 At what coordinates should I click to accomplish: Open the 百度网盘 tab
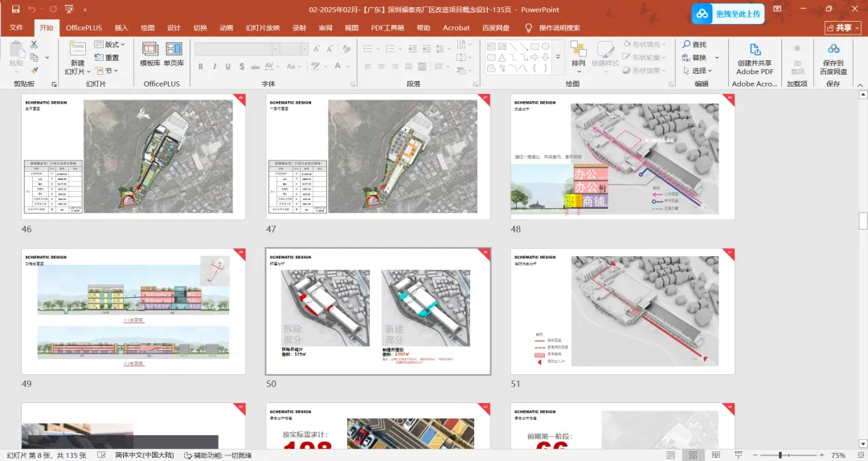point(495,27)
